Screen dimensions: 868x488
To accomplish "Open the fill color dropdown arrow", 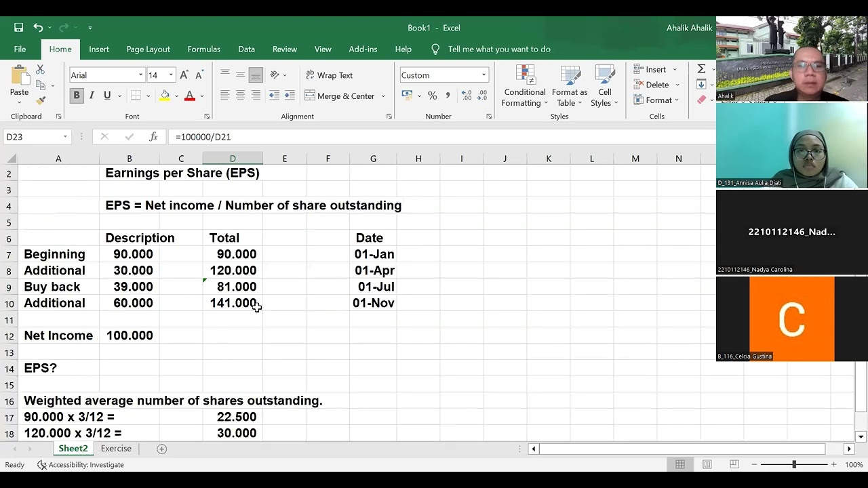I will (176, 96).
